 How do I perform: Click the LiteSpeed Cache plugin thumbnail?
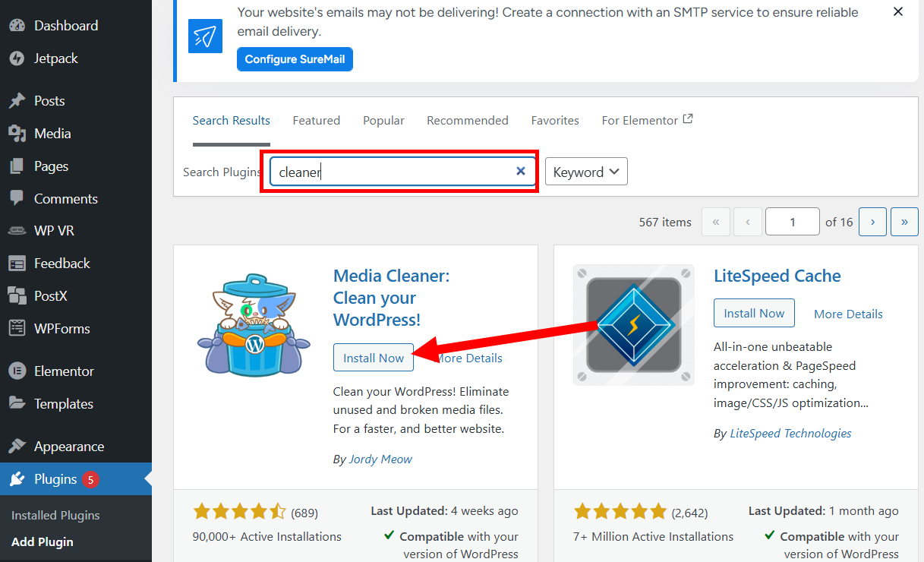[633, 324]
